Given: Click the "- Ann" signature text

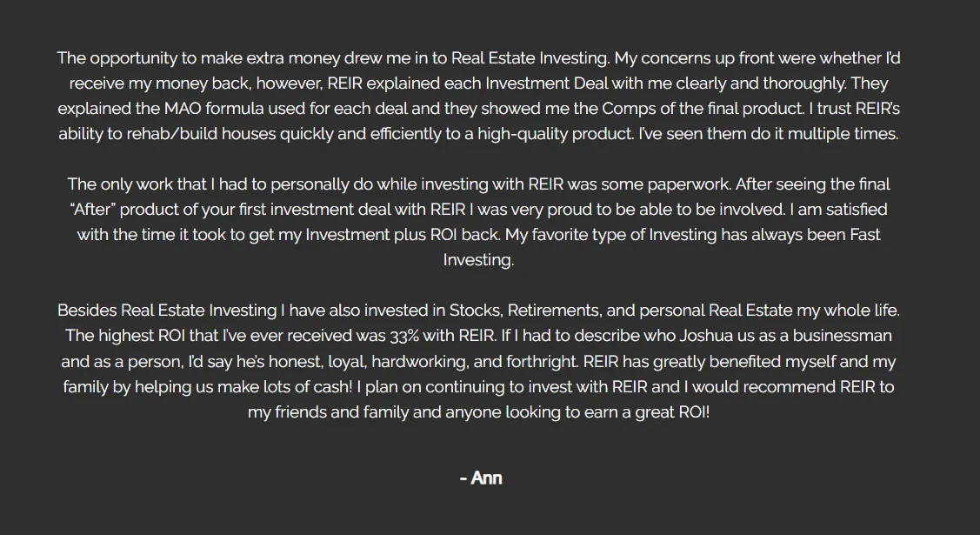Looking at the screenshot, I should pyautogui.click(x=481, y=478).
